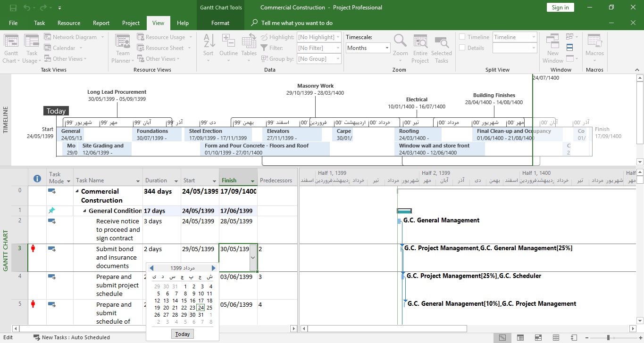644x343 pixels.
Task: Enable the Details checkbox
Action: point(463,48)
